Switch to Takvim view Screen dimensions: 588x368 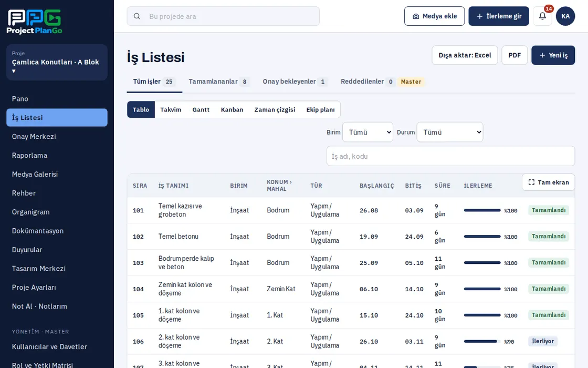tap(171, 110)
